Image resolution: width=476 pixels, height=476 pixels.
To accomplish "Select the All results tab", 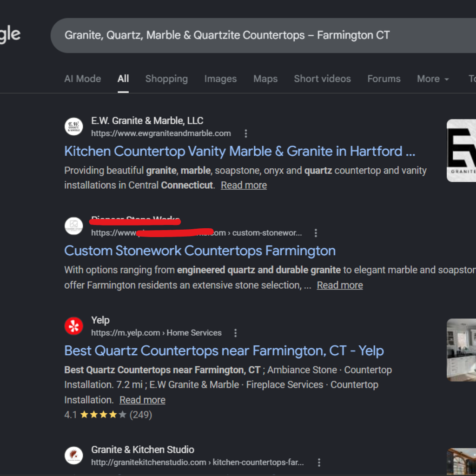I will (x=123, y=79).
